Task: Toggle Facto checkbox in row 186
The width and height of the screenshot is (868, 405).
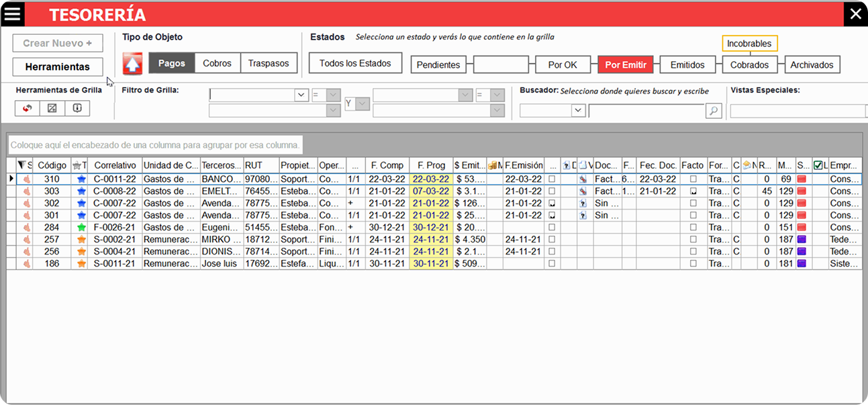Action: coord(693,264)
